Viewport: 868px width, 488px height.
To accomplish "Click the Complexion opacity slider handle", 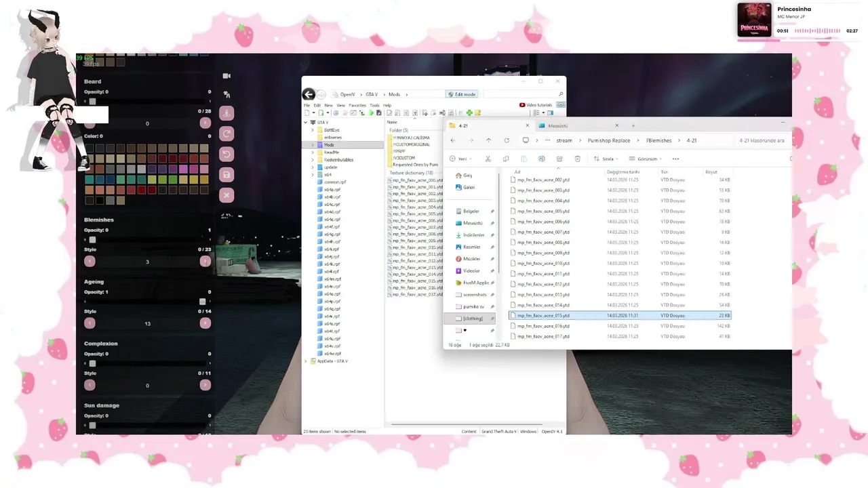I will [x=92, y=363].
